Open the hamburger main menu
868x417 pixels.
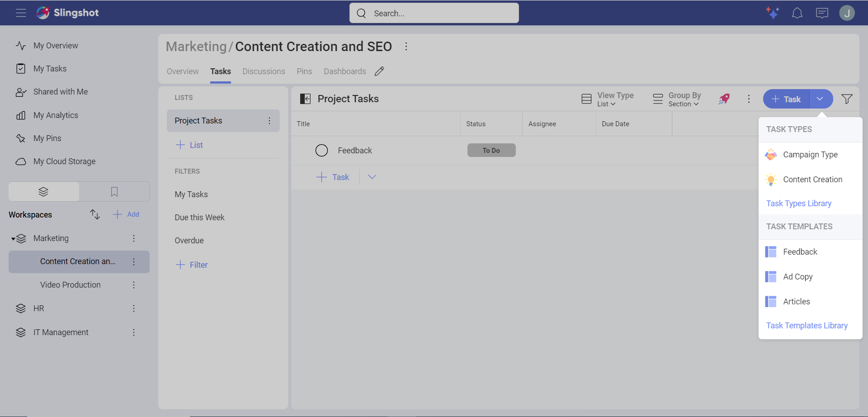pos(21,13)
